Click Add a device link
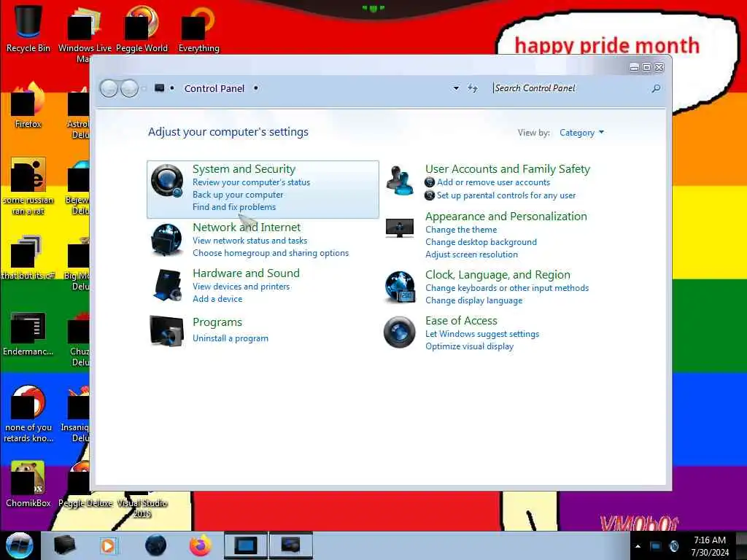 (x=217, y=298)
